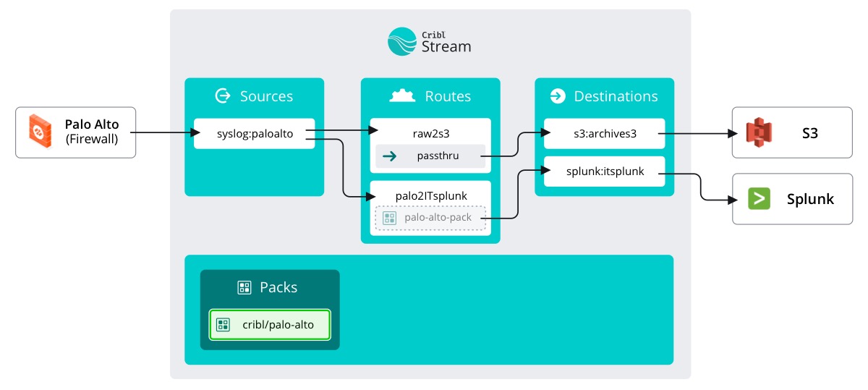Click the Splunk green chevron icon
Screen dimensions: 868x390
click(x=759, y=198)
